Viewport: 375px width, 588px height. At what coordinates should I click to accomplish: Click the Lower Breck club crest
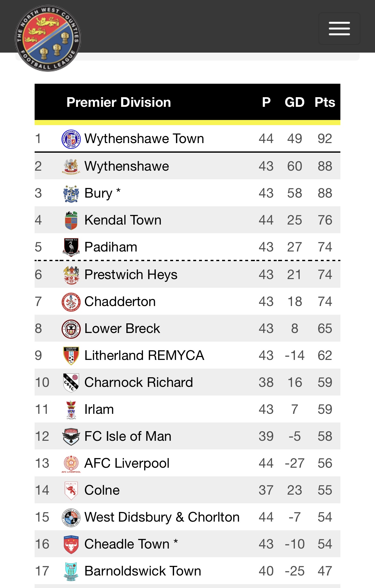click(71, 329)
